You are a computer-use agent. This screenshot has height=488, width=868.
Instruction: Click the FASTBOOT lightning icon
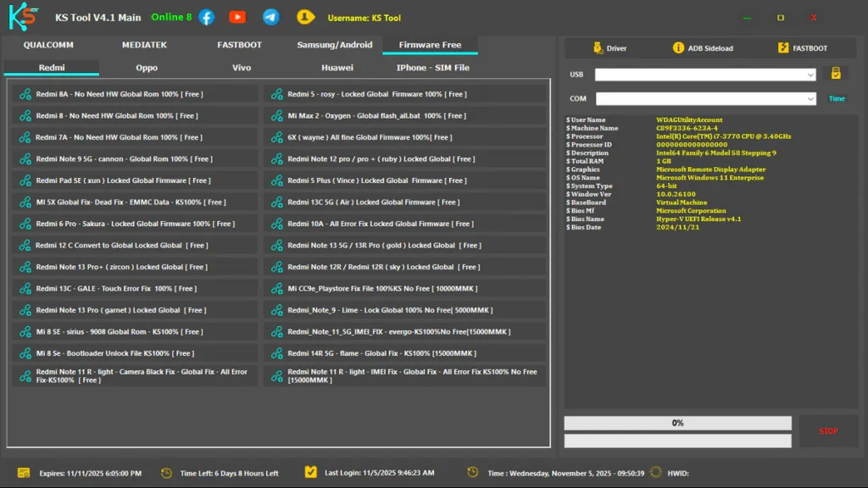click(x=783, y=48)
